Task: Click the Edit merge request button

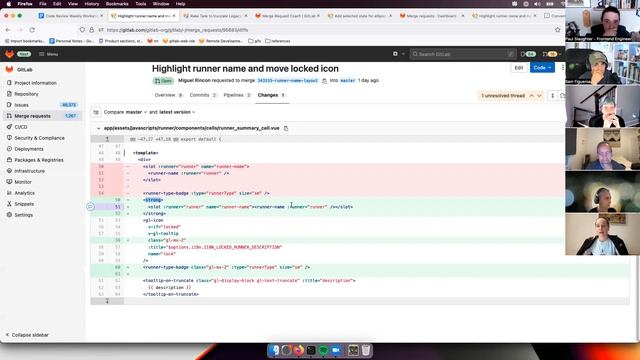Action: tap(519, 68)
